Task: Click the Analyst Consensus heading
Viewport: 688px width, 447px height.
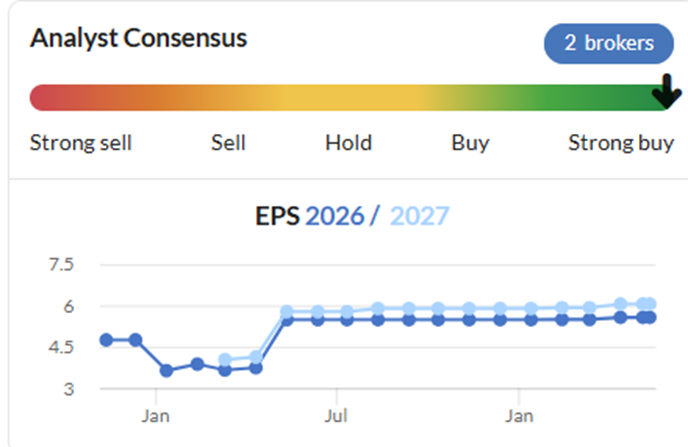Action: click(x=139, y=38)
